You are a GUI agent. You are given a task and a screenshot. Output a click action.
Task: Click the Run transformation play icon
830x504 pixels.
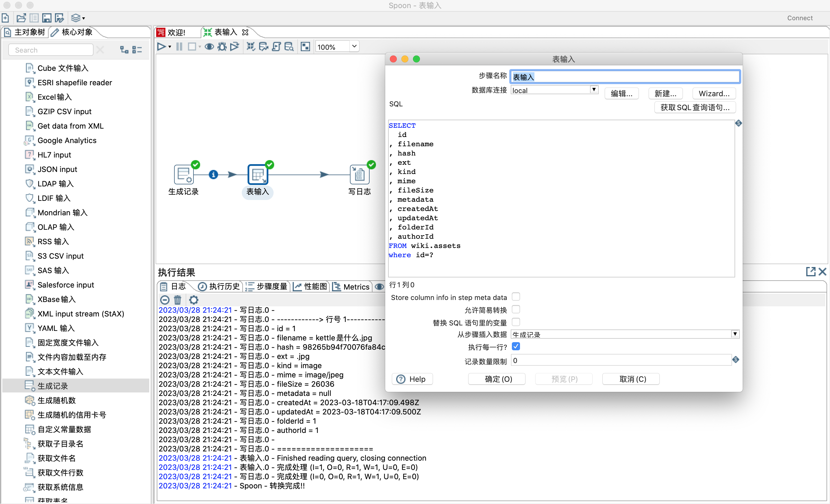point(161,47)
